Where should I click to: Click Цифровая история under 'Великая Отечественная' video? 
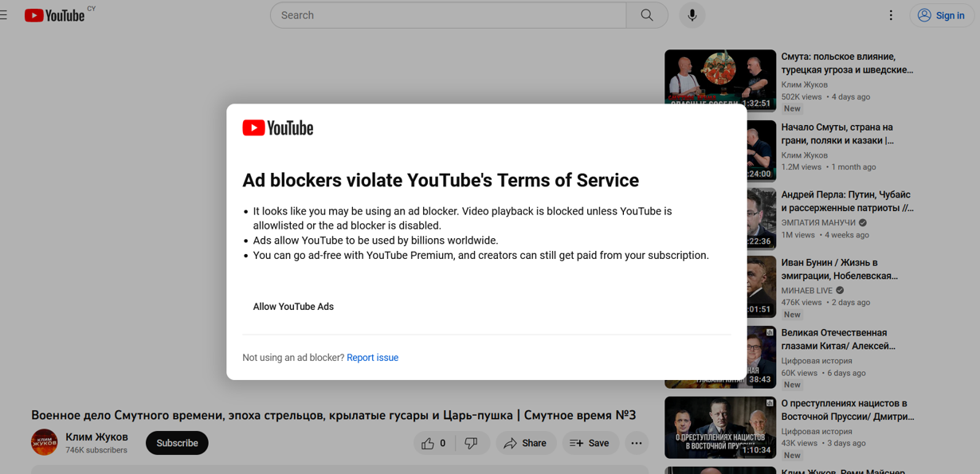(x=817, y=361)
